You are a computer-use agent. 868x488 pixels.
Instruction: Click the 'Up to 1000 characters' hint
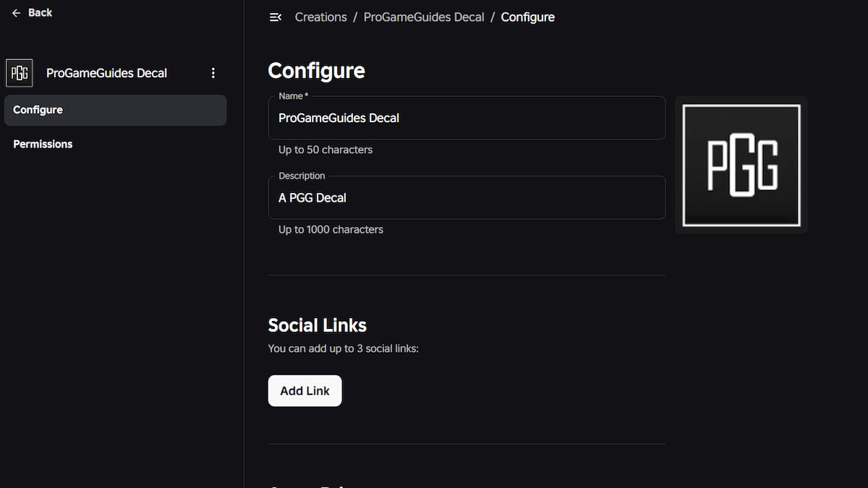331,229
